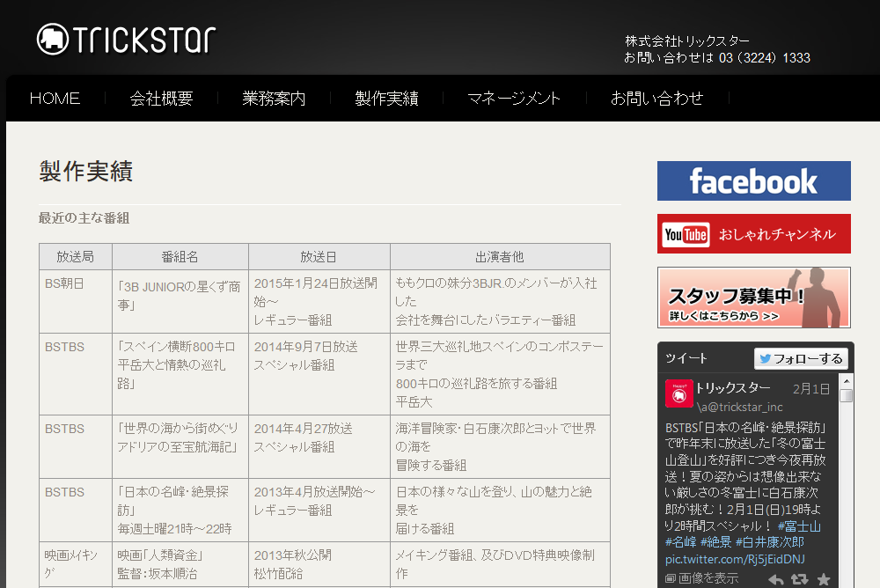Click the tweet widget scrollbar thumb

pyautogui.click(x=847, y=395)
